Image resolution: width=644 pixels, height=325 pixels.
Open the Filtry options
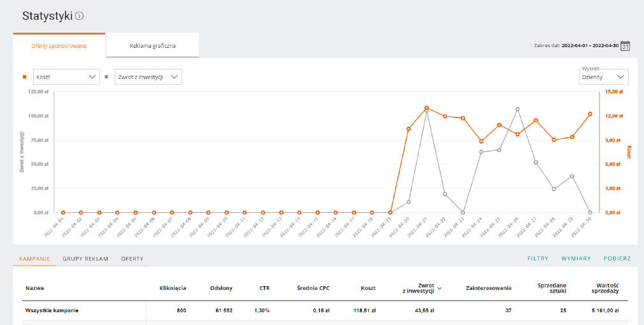pyautogui.click(x=538, y=259)
